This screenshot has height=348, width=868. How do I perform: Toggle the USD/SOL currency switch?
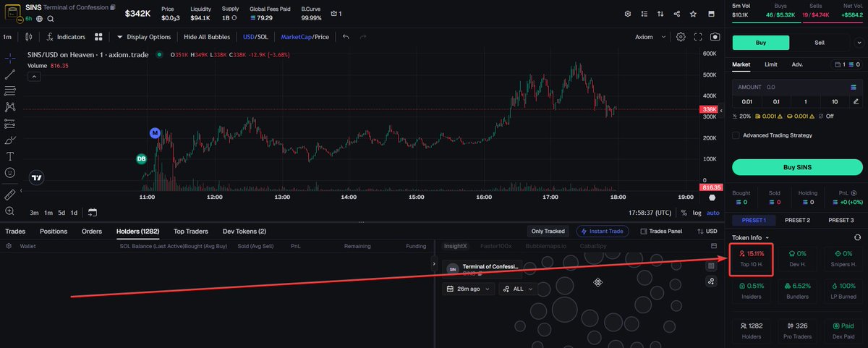point(256,37)
